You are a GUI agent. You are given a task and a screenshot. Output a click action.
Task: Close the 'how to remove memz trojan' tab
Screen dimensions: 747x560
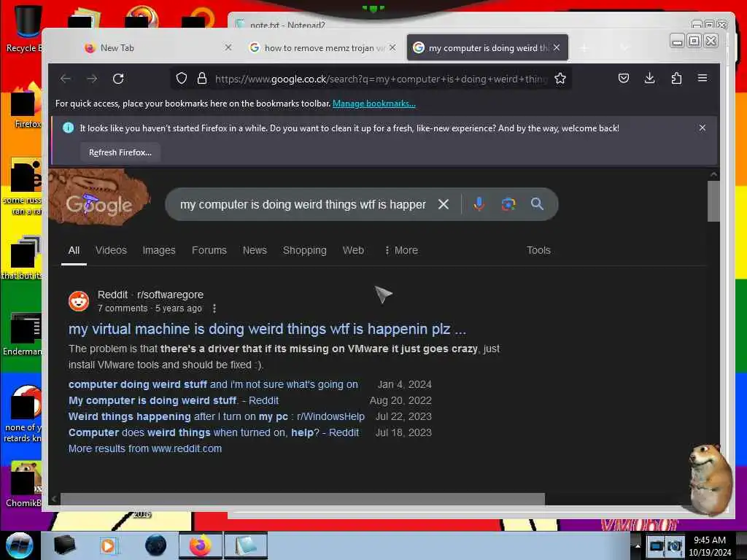point(392,47)
